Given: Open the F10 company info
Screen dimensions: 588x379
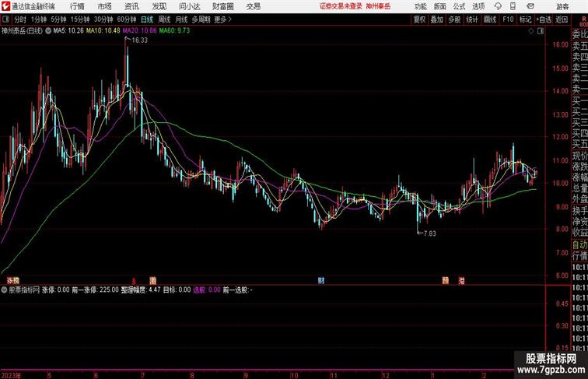Looking at the screenshot, I should point(508,19).
